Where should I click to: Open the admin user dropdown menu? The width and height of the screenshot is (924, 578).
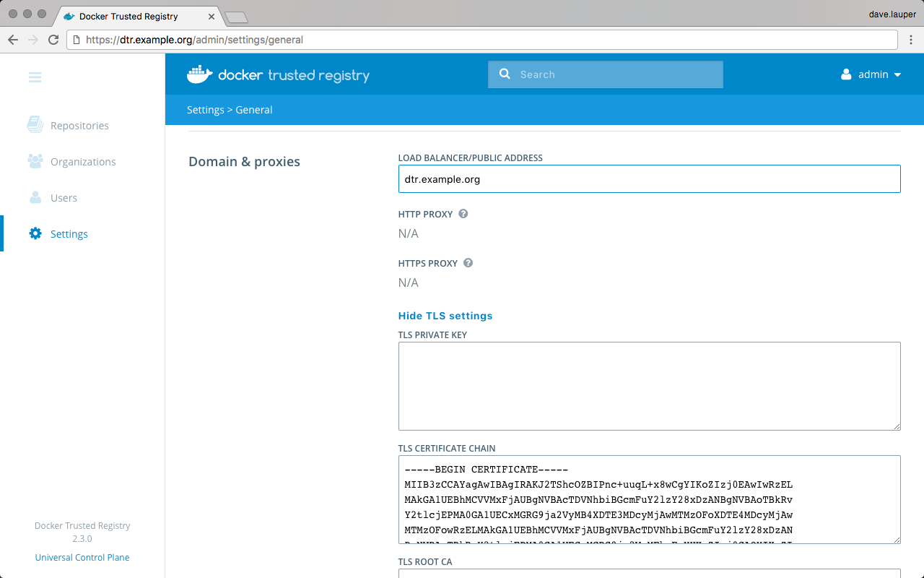[871, 74]
